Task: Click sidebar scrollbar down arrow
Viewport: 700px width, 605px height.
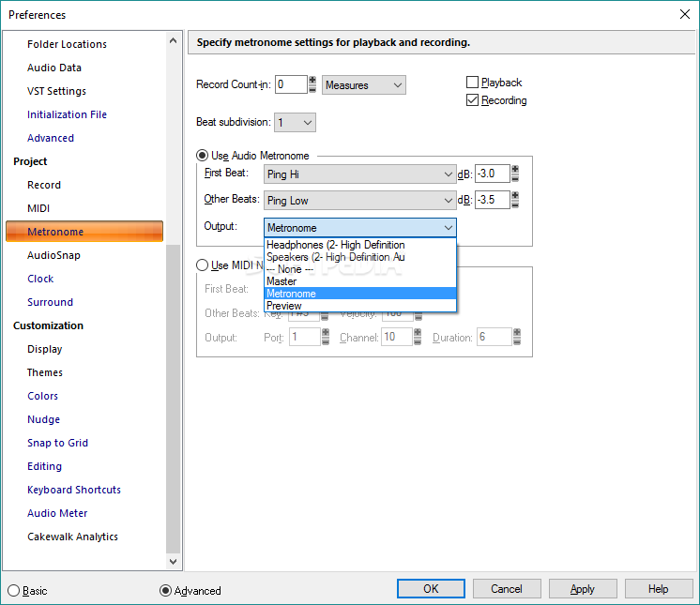Action: [x=174, y=562]
